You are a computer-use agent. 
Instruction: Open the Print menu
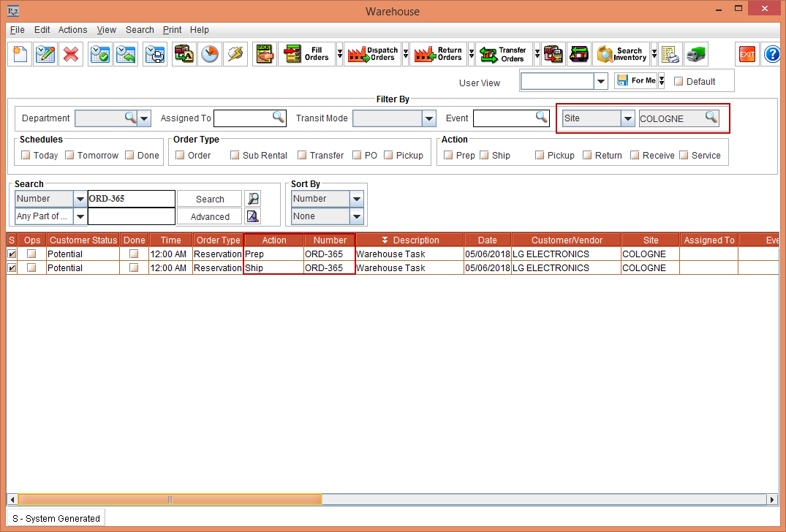(172, 30)
